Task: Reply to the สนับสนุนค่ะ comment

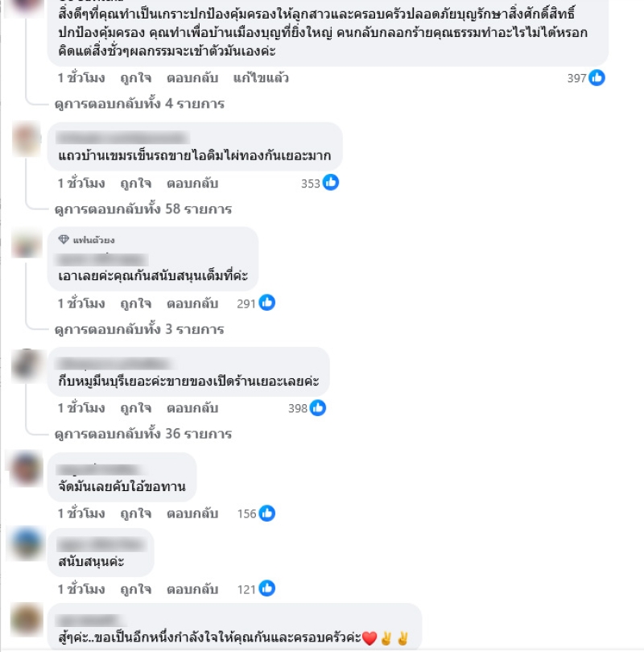Action: click(x=192, y=588)
